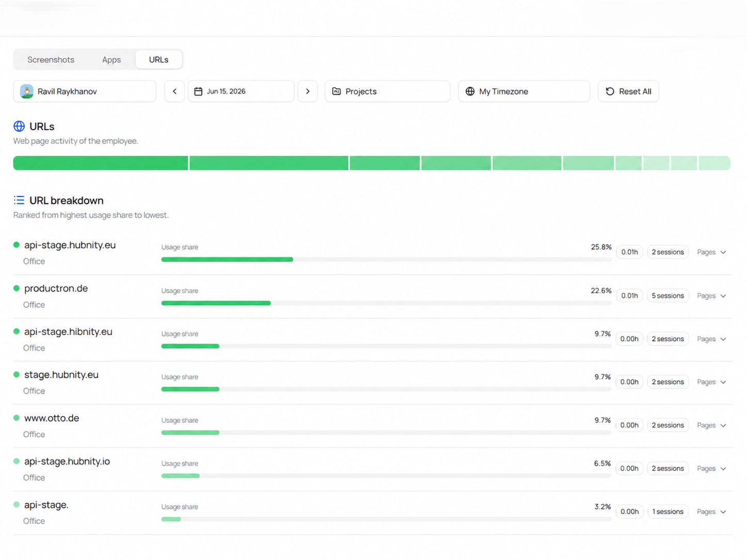Viewport: 747px width, 560px height.
Task: Switch to the Screenshots tab
Action: point(51,60)
